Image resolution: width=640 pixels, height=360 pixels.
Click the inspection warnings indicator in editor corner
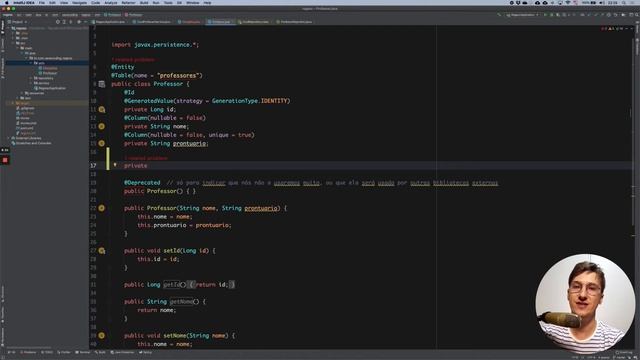[x=611, y=29]
